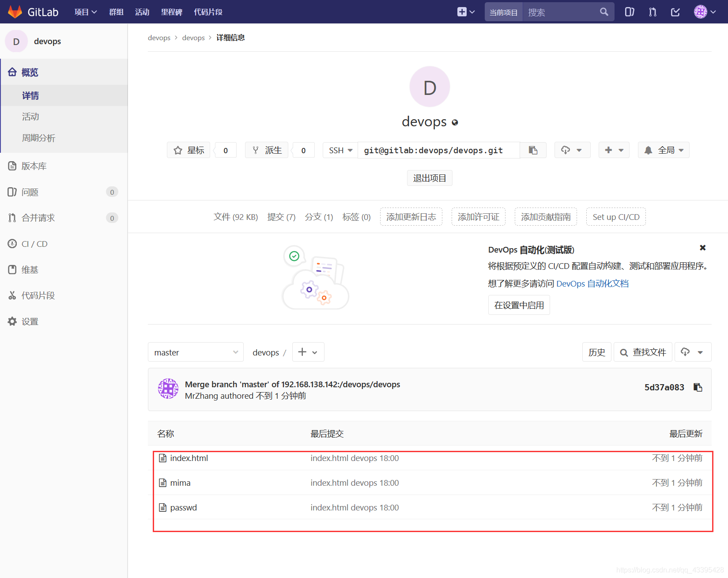The width and height of the screenshot is (728, 578).
Task: Click the search magnifier icon
Action: click(x=604, y=12)
